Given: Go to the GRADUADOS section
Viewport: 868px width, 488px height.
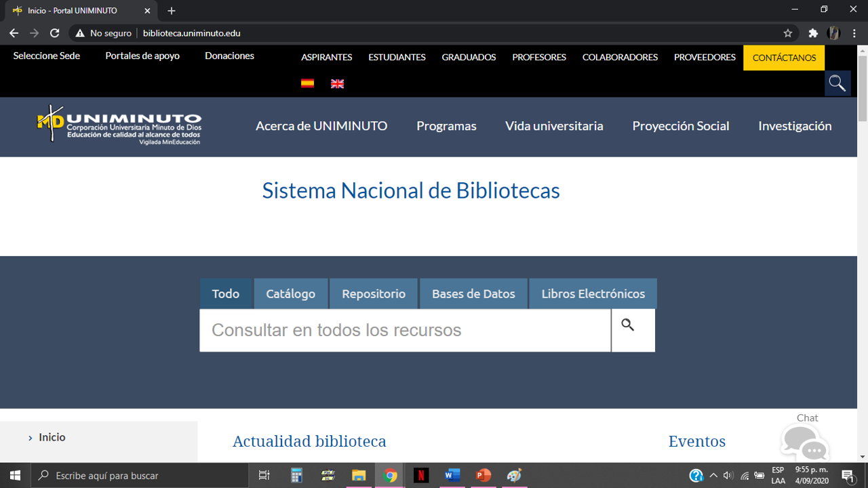Looking at the screenshot, I should pos(469,58).
